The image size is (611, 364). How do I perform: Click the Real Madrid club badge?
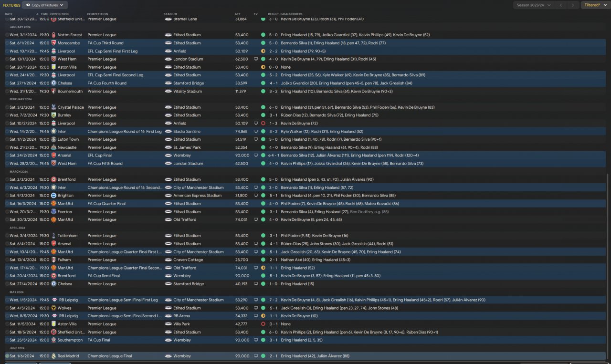coord(53,356)
